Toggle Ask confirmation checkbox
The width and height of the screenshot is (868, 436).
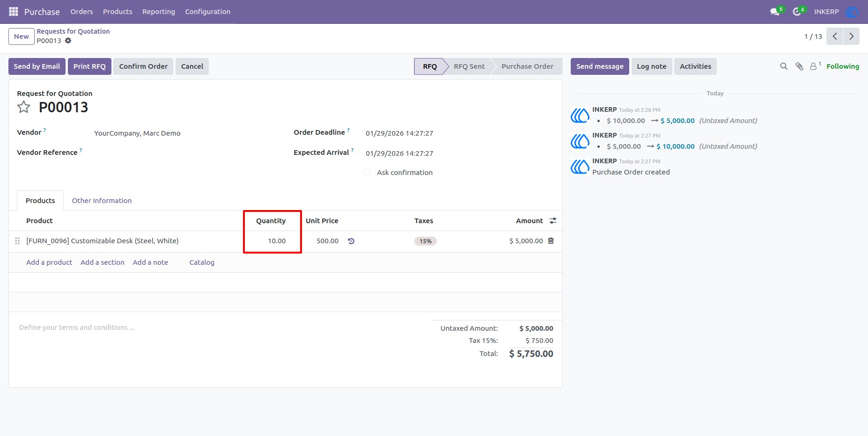click(368, 173)
